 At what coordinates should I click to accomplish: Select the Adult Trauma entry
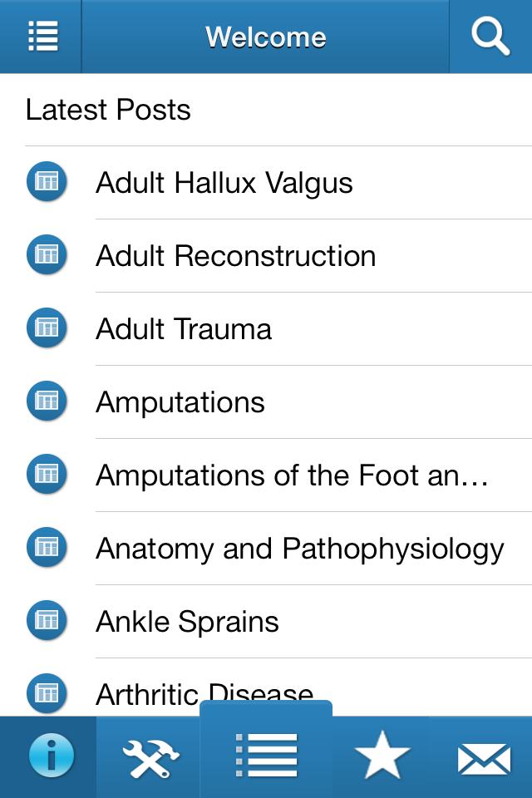click(185, 329)
